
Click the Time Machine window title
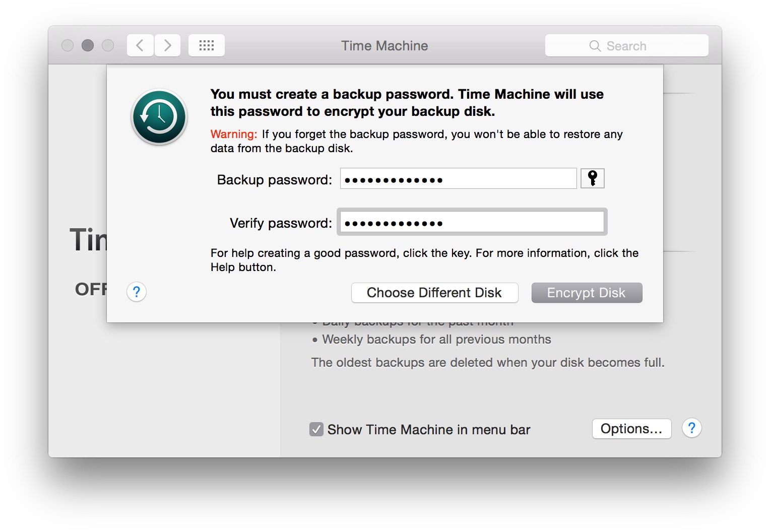click(x=384, y=46)
